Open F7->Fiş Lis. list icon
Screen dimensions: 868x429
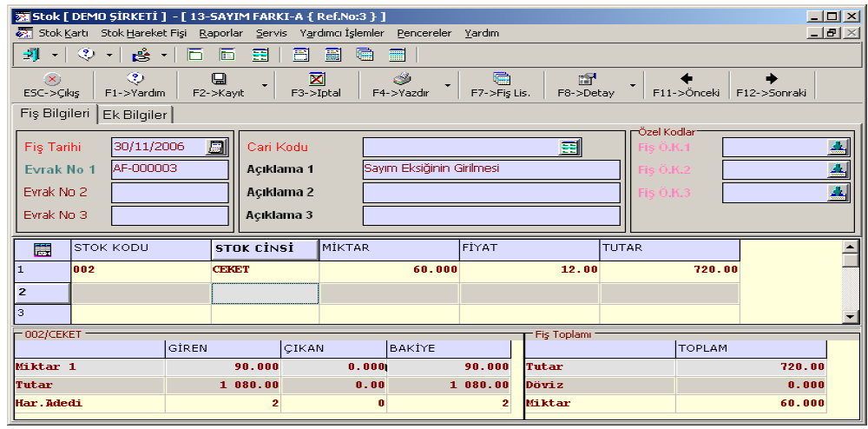[501, 80]
